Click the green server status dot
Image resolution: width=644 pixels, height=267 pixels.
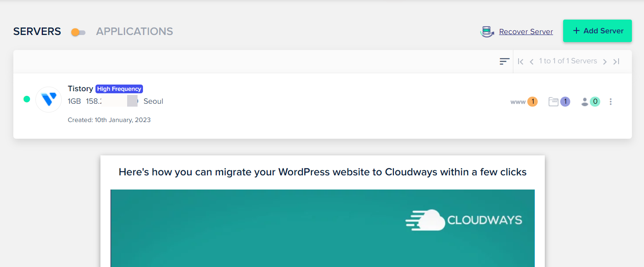coord(27,99)
